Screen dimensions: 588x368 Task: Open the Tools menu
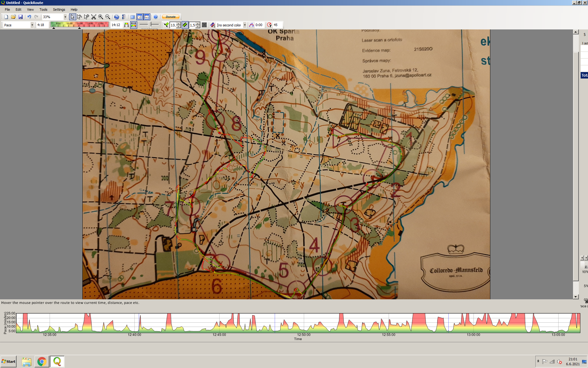pyautogui.click(x=43, y=10)
